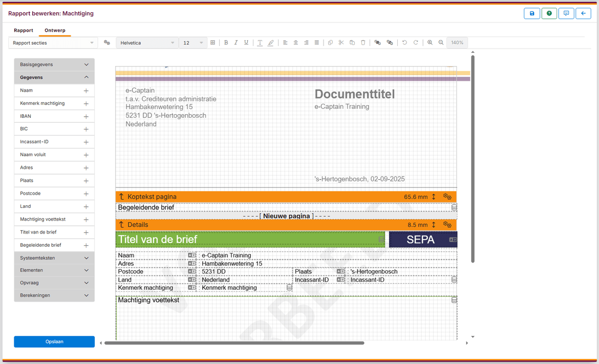This screenshot has width=599, height=364.
Task: Open help via the green question mark
Action: (549, 13)
